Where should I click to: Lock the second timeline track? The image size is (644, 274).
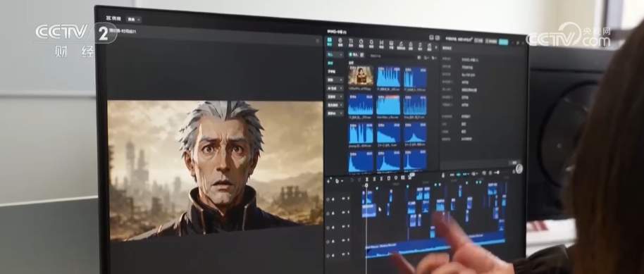click(333, 213)
